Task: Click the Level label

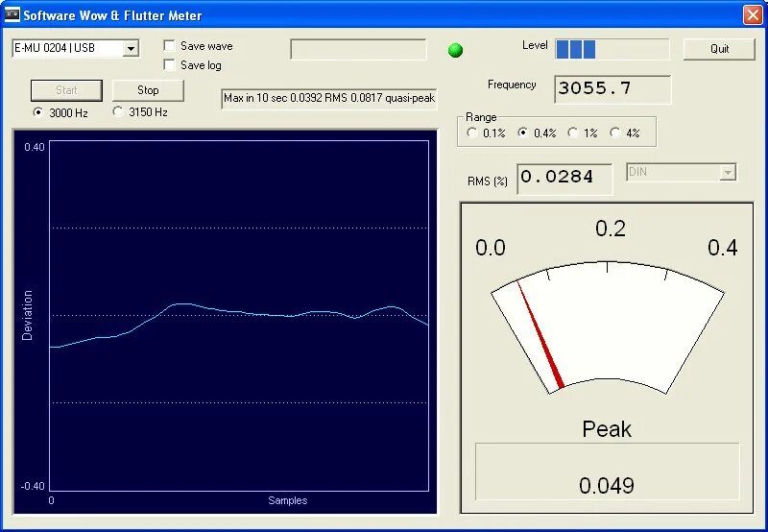Action: point(535,45)
